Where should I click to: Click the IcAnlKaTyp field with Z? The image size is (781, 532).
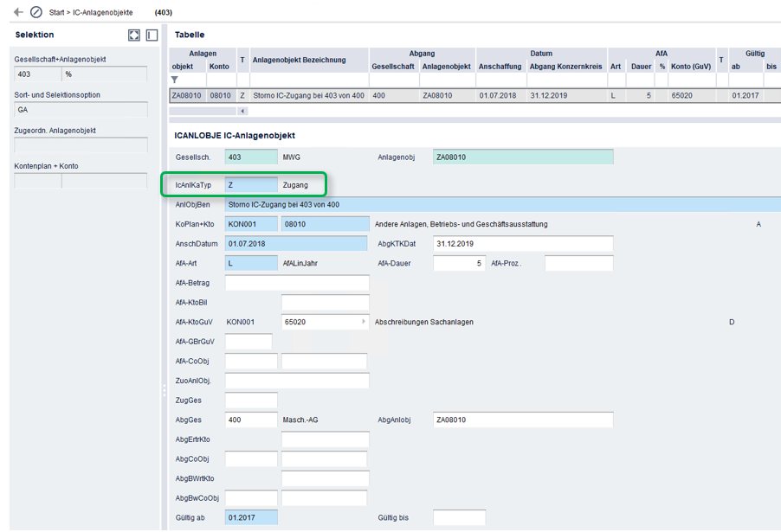tap(250, 184)
